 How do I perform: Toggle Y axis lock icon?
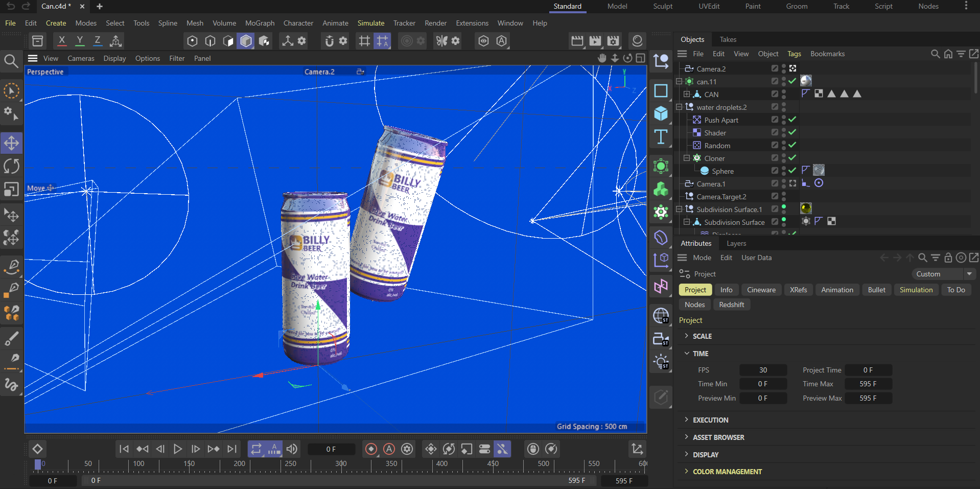coord(80,41)
